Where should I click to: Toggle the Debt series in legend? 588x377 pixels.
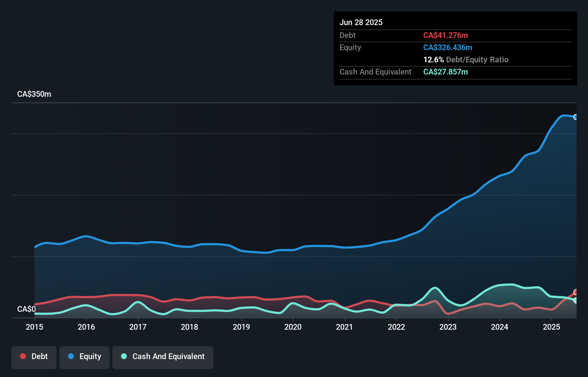(x=34, y=357)
